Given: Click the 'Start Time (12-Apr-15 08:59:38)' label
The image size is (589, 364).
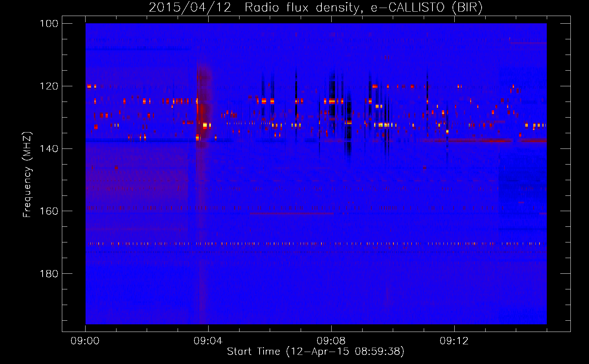Looking at the screenshot, I should tap(316, 352).
